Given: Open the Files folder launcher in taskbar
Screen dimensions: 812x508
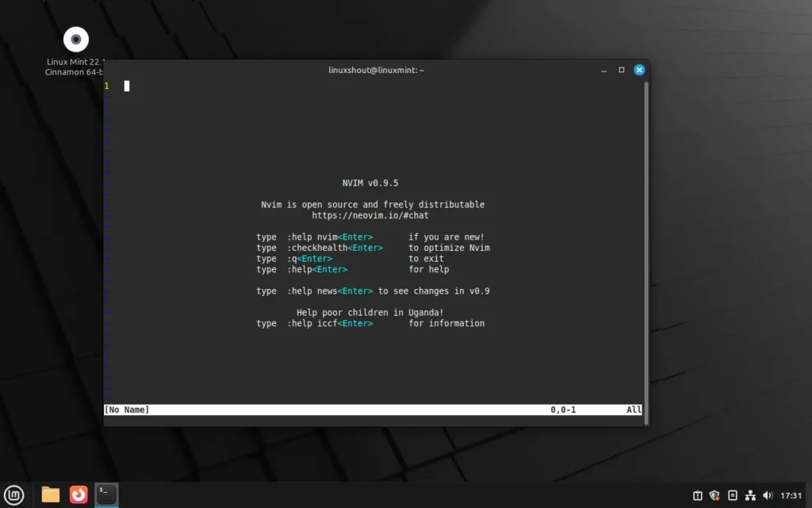Looking at the screenshot, I should click(51, 495).
